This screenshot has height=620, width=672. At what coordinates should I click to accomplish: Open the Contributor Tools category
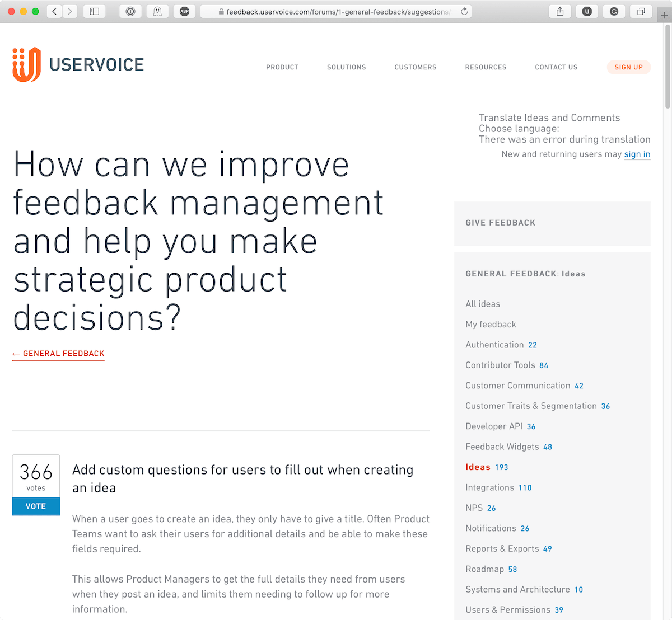pos(500,365)
